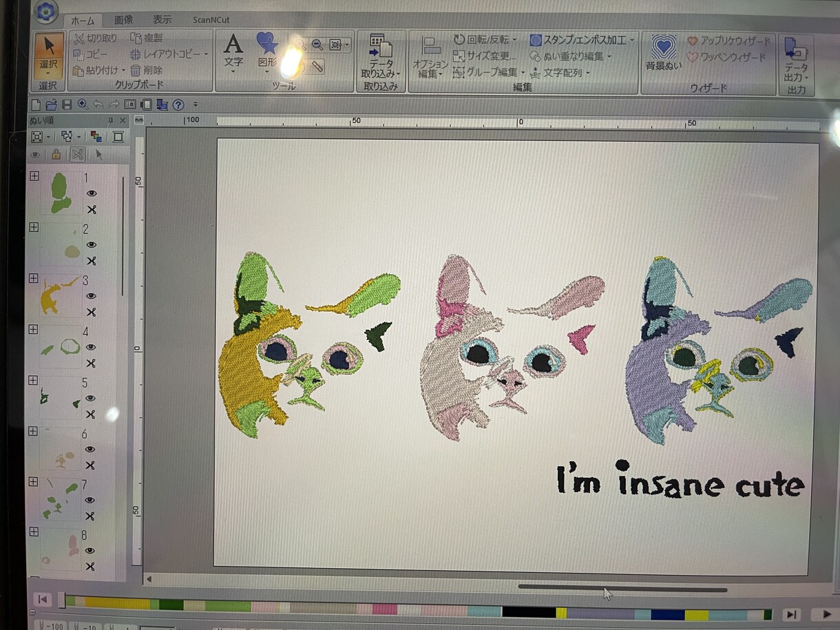Switch to 画像 ribbon tab
Image resolution: width=840 pixels, height=630 pixels.
(123, 20)
